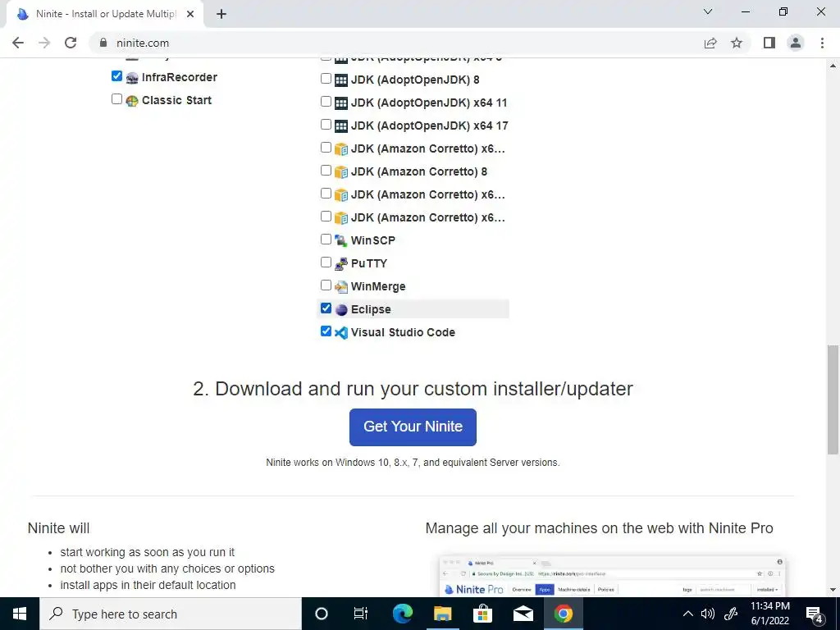Viewport: 840px width, 630px height.
Task: Uncheck the Eclipse checkbox
Action: tap(326, 308)
